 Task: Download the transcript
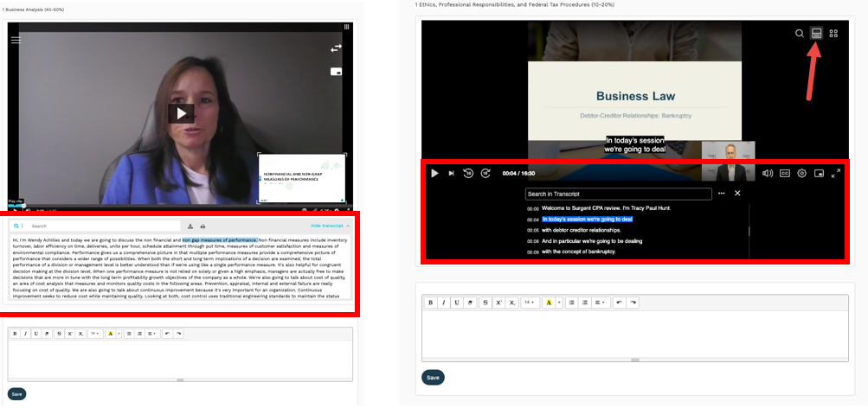point(190,226)
